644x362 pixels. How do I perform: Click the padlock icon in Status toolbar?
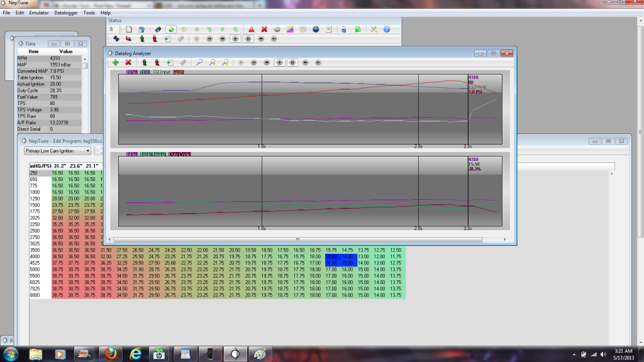coord(343,29)
